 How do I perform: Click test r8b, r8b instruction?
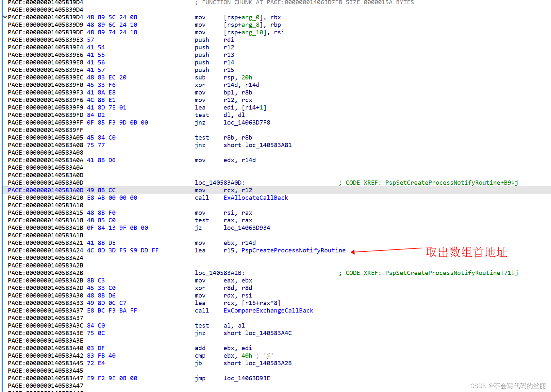224,138
